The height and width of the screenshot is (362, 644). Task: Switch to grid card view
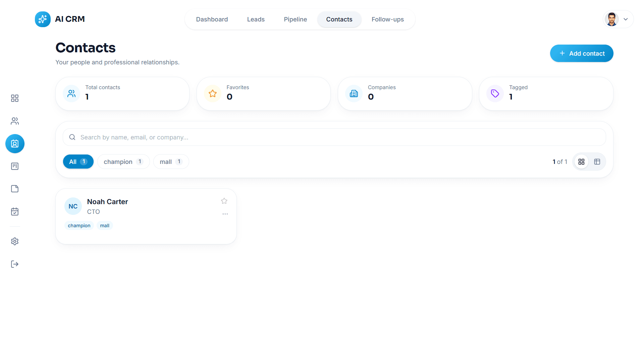pyautogui.click(x=582, y=162)
